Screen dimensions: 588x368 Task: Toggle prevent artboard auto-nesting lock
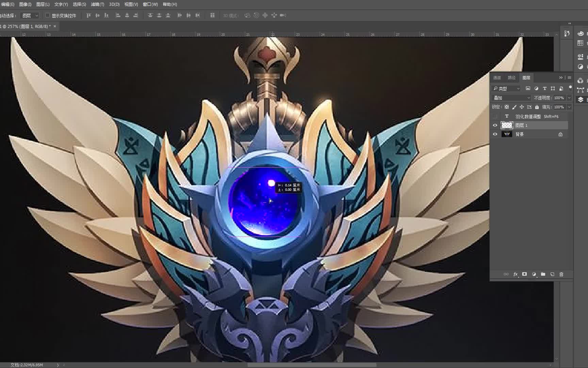click(529, 107)
